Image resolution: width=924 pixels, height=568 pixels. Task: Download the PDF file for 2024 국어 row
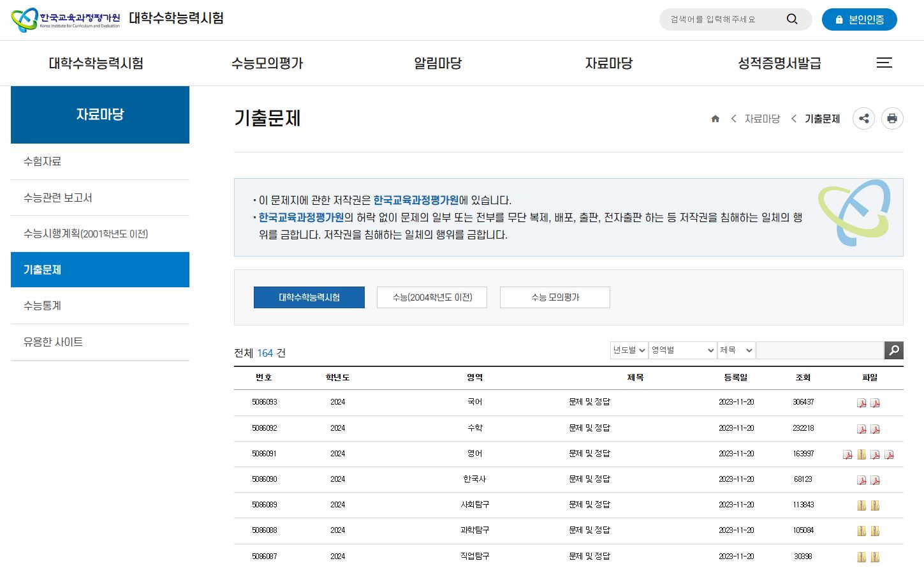click(x=862, y=403)
